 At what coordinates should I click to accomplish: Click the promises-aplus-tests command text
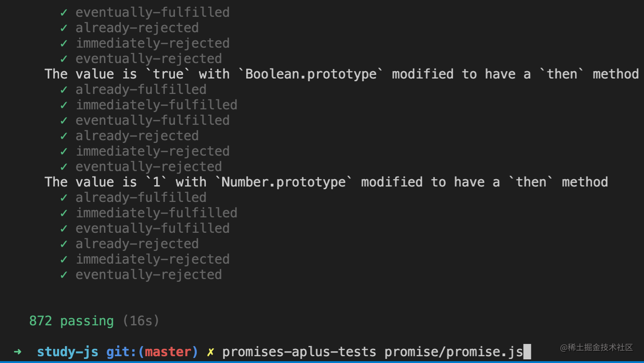pyautogui.click(x=299, y=352)
